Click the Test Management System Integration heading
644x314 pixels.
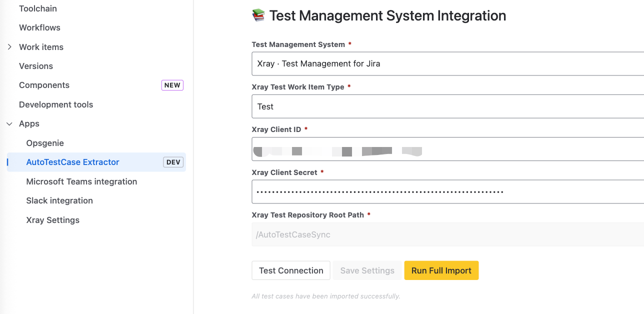click(387, 16)
